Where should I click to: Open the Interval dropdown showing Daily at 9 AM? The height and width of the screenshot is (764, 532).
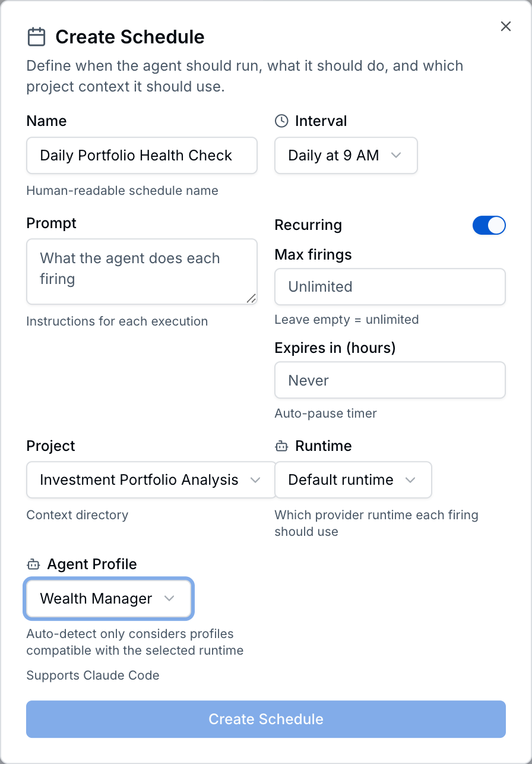(346, 155)
